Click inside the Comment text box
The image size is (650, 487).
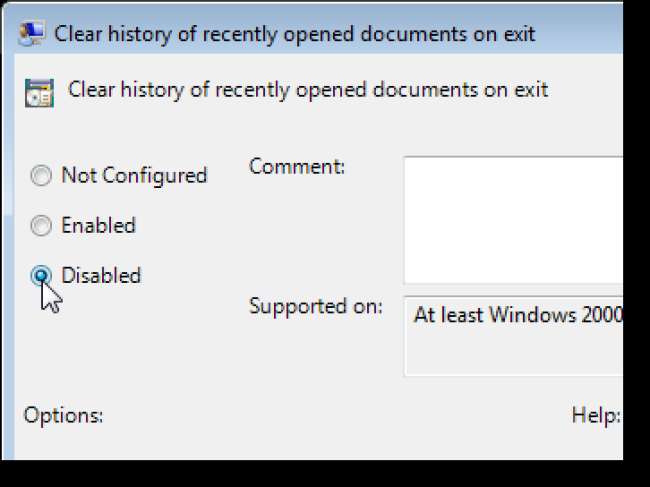pyautogui.click(x=512, y=220)
